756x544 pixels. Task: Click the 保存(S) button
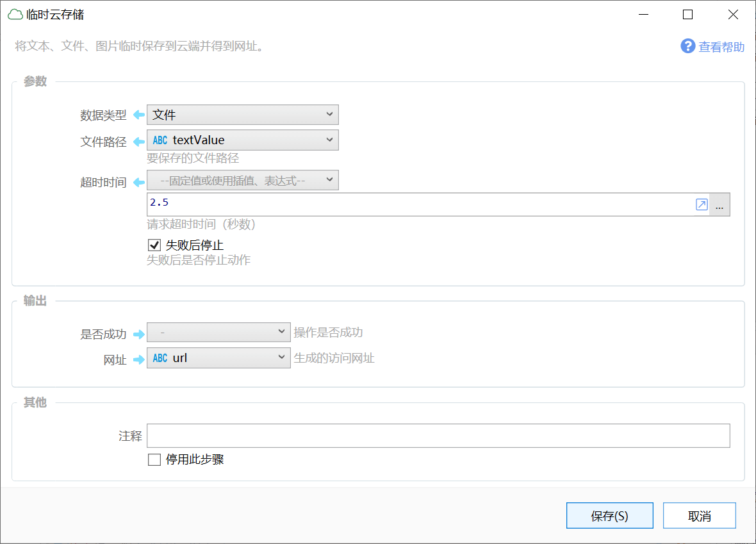[x=609, y=516]
